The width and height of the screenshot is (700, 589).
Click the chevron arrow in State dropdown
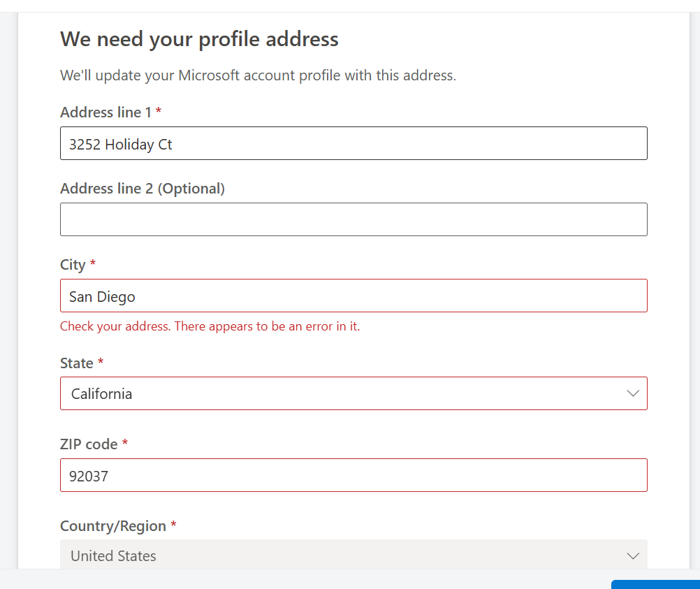coord(633,394)
